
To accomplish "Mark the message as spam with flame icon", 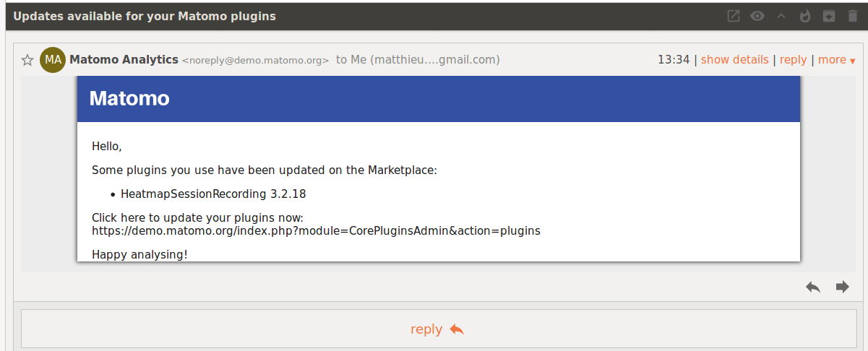I will coord(805,16).
